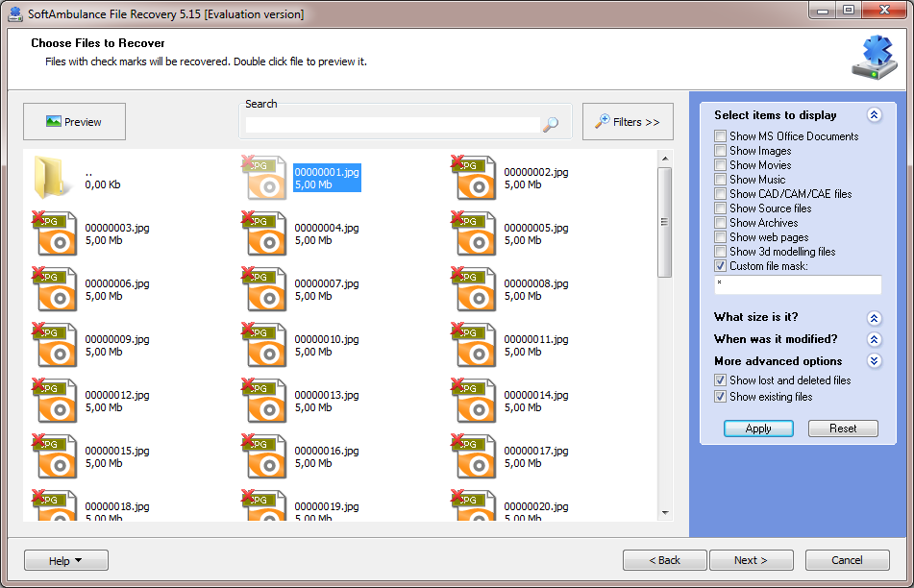Viewport: 914px width, 588px height.
Task: Reset the filter options
Action: 843,429
